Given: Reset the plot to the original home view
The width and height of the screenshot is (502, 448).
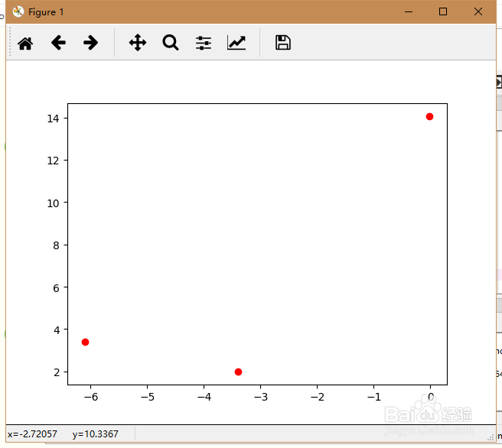Looking at the screenshot, I should coord(25,43).
